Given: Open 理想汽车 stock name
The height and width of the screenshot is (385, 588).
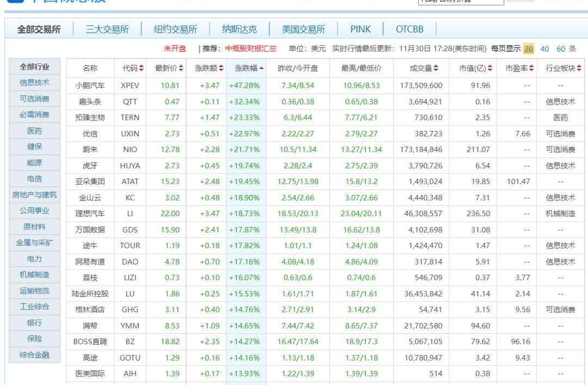Looking at the screenshot, I should [90, 213].
